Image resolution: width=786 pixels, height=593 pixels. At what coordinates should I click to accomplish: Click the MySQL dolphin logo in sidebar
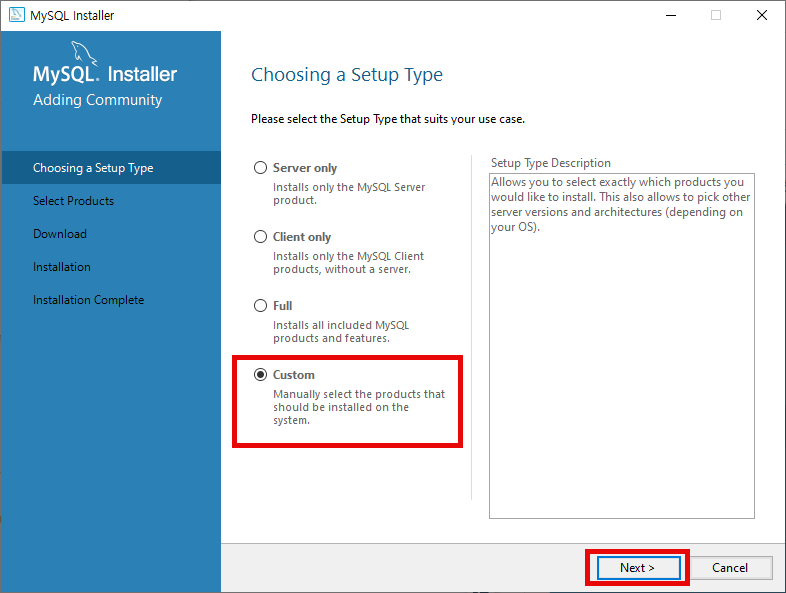(x=83, y=53)
